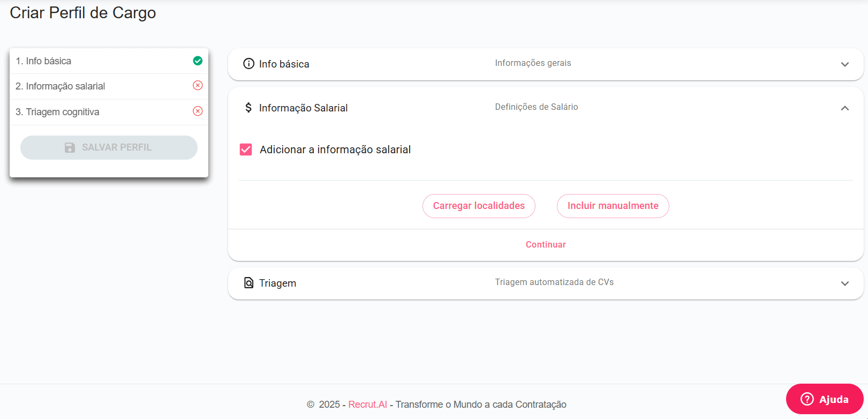This screenshot has height=419, width=868.
Task: Click the info circle icon in Info básica header
Action: click(248, 64)
